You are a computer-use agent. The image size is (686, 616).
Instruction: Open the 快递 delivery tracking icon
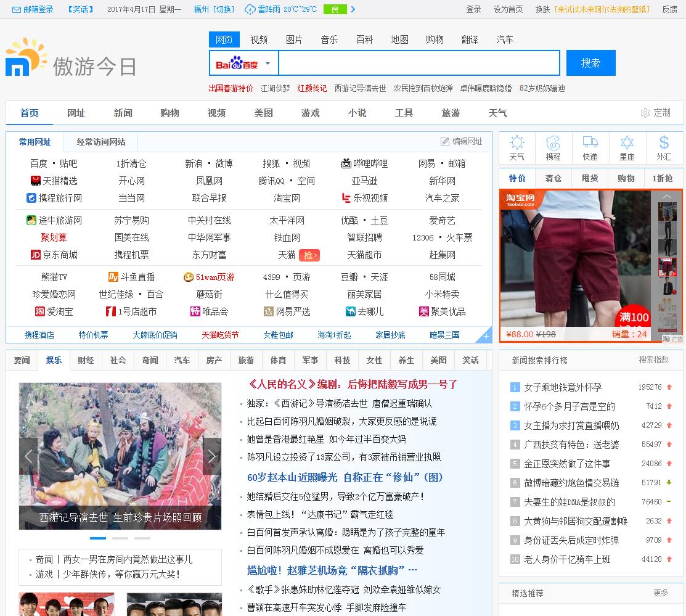pyautogui.click(x=590, y=143)
